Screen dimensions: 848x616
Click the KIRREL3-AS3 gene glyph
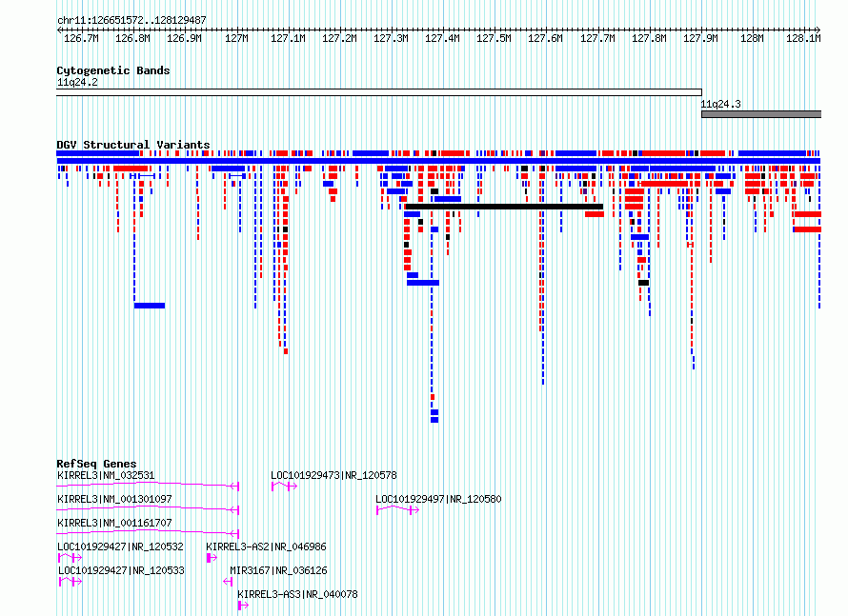pyautogui.click(x=243, y=606)
